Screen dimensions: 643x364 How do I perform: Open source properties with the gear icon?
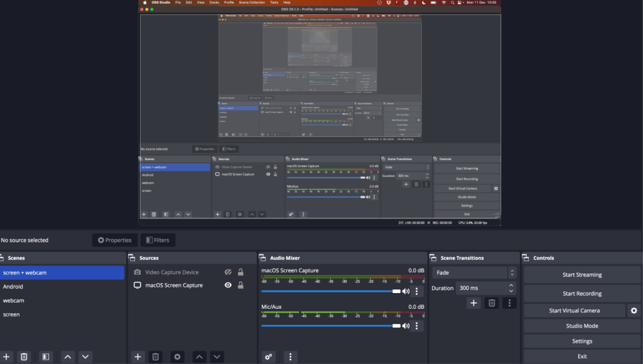click(177, 356)
